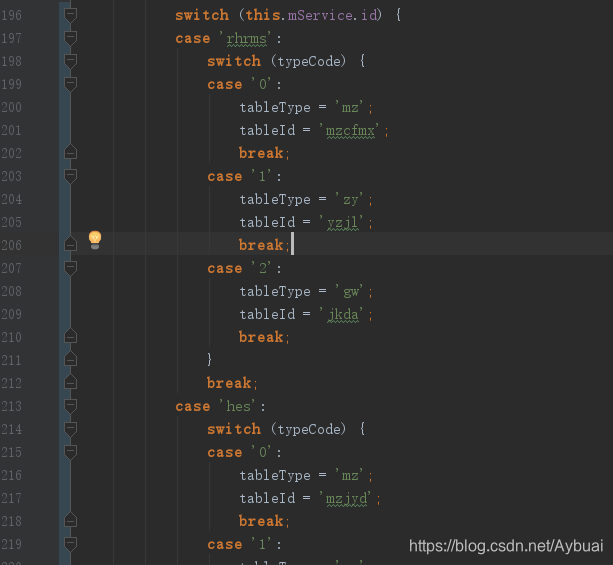This screenshot has width=613, height=565.
Task: Collapse the fold marker on line 203
Action: [x=70, y=177]
